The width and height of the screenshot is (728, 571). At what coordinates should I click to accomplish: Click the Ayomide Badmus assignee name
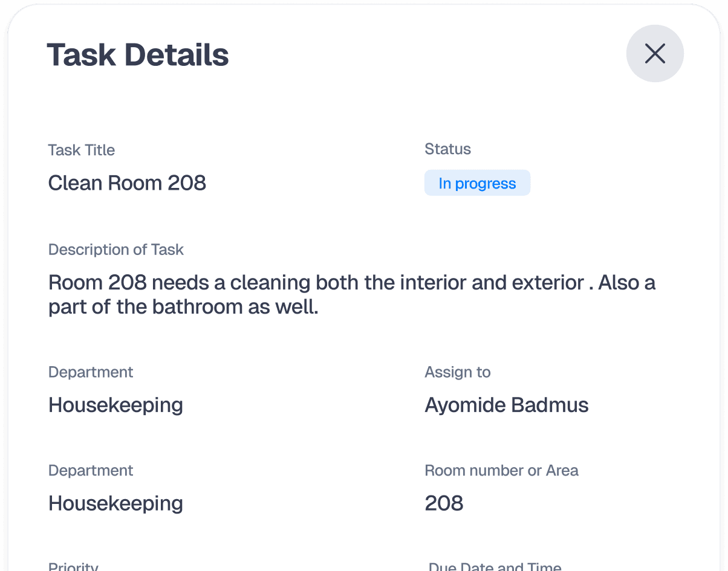click(506, 405)
